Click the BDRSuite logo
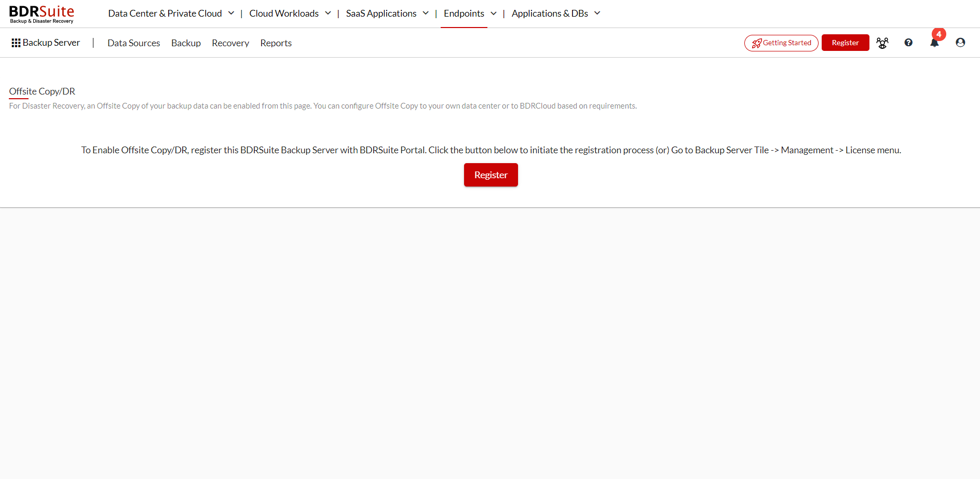980x479 pixels. [x=42, y=14]
